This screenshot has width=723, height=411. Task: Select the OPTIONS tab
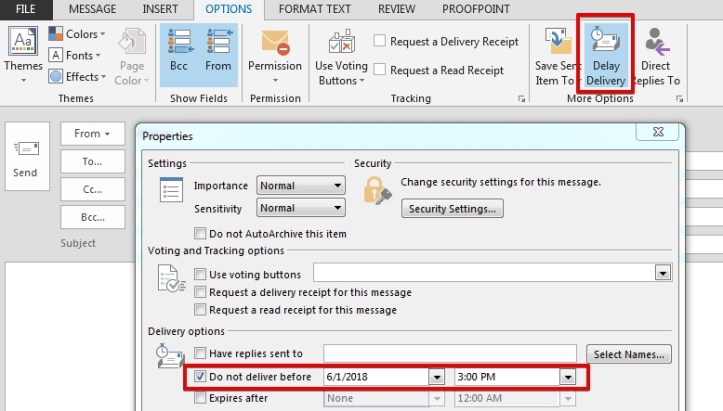click(229, 9)
